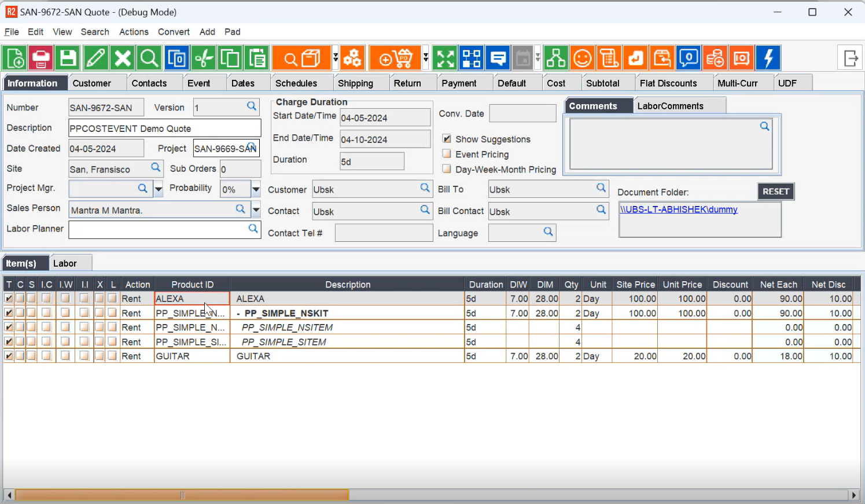Click the red print icon in toolbar

point(41,58)
